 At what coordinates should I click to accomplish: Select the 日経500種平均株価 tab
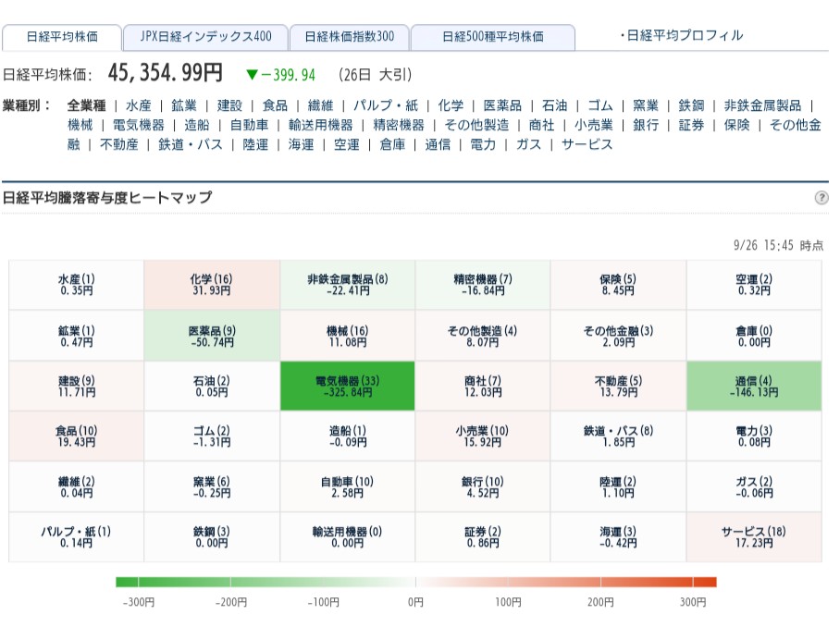pos(492,37)
